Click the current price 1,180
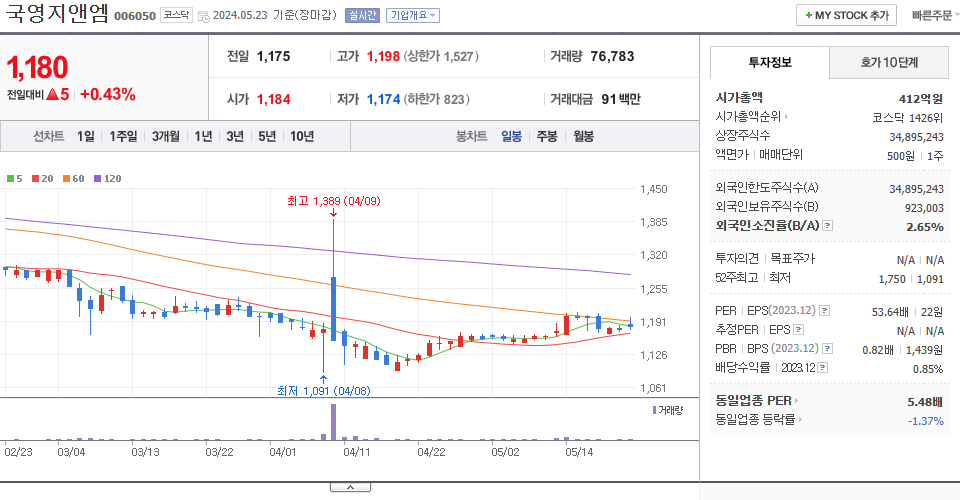 click(x=37, y=67)
